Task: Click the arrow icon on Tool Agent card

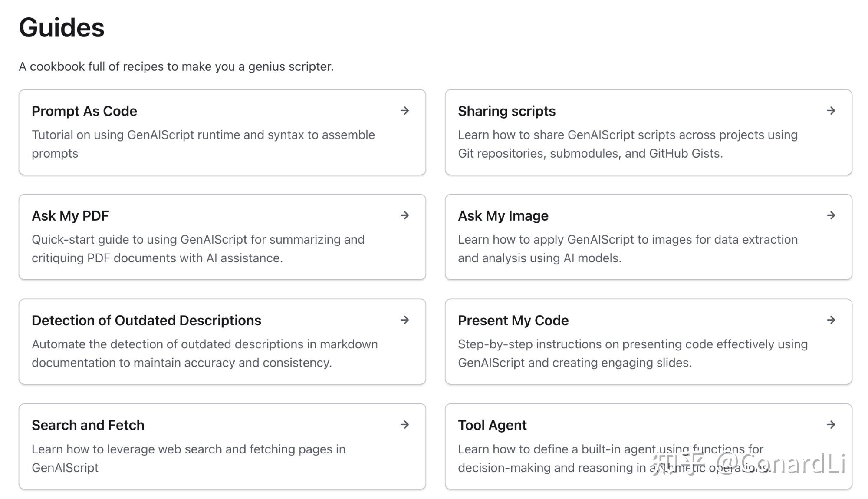Action: (831, 425)
